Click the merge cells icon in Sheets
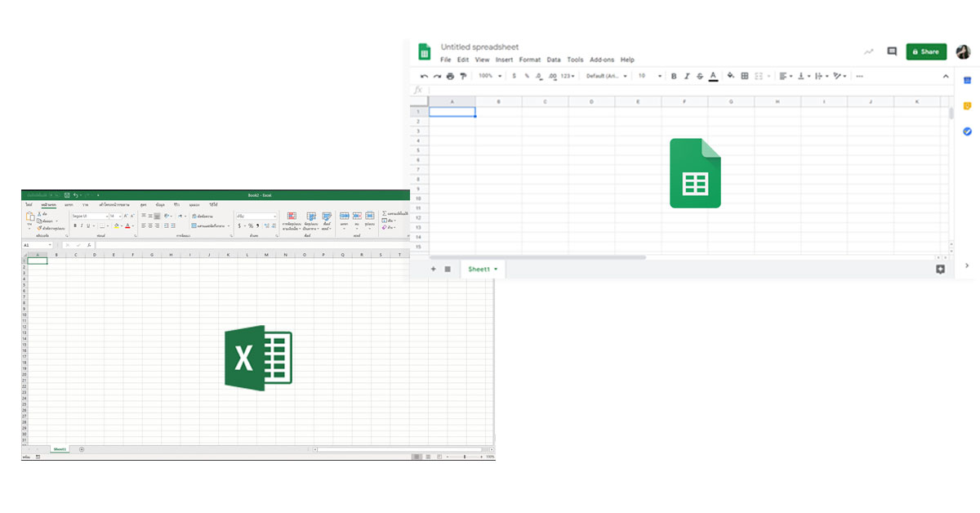 pos(759,76)
